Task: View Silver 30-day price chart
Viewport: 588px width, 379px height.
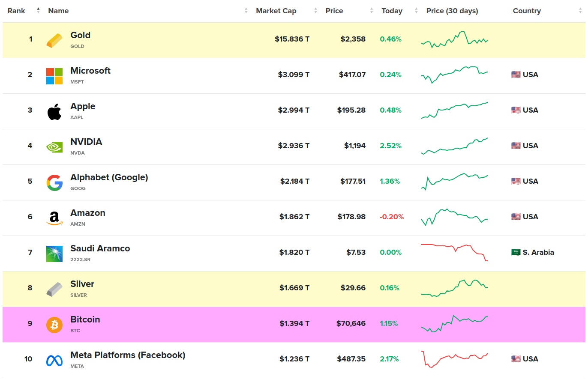Action: pos(454,288)
